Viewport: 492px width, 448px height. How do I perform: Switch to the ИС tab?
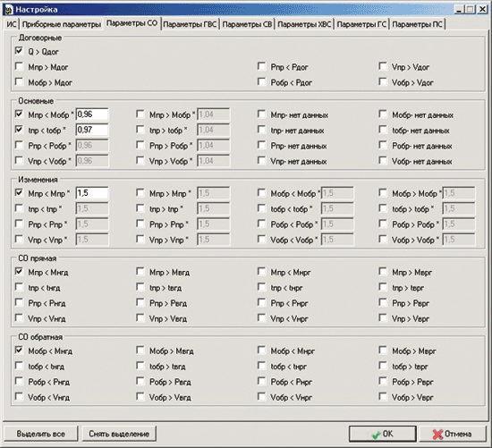pyautogui.click(x=12, y=24)
